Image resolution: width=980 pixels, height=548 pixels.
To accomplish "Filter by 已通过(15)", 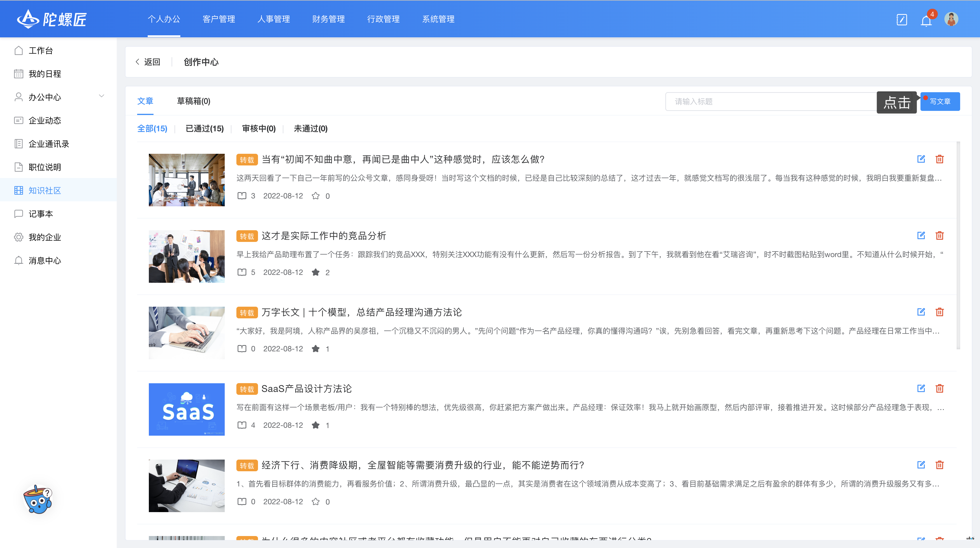I will (205, 129).
